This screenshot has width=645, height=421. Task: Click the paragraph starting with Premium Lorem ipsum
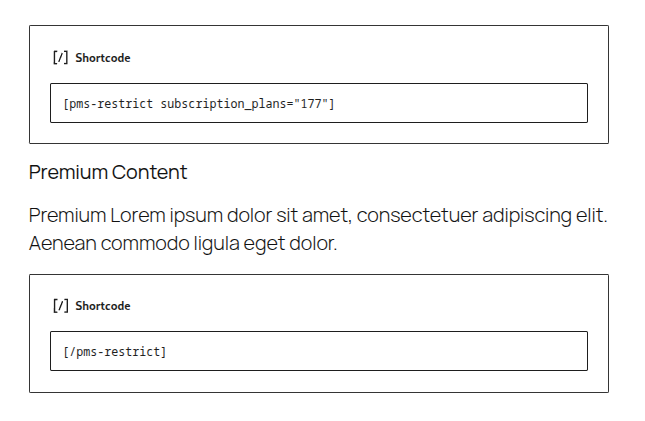coord(318,229)
